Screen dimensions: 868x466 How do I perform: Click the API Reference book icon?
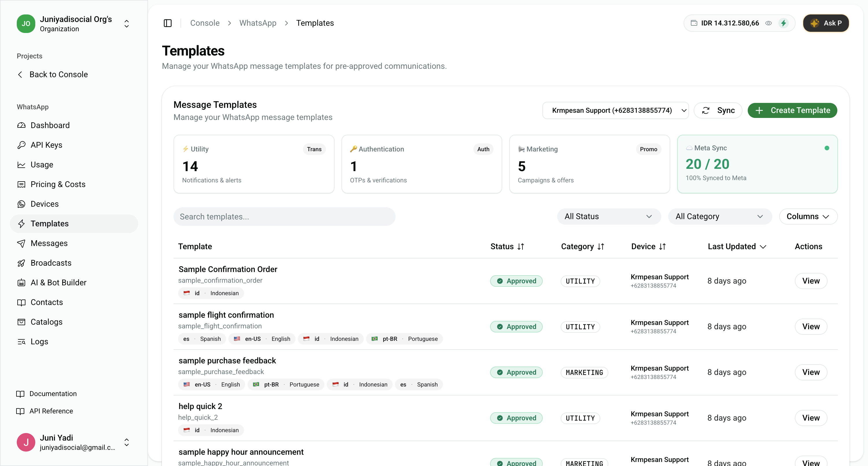click(20, 411)
